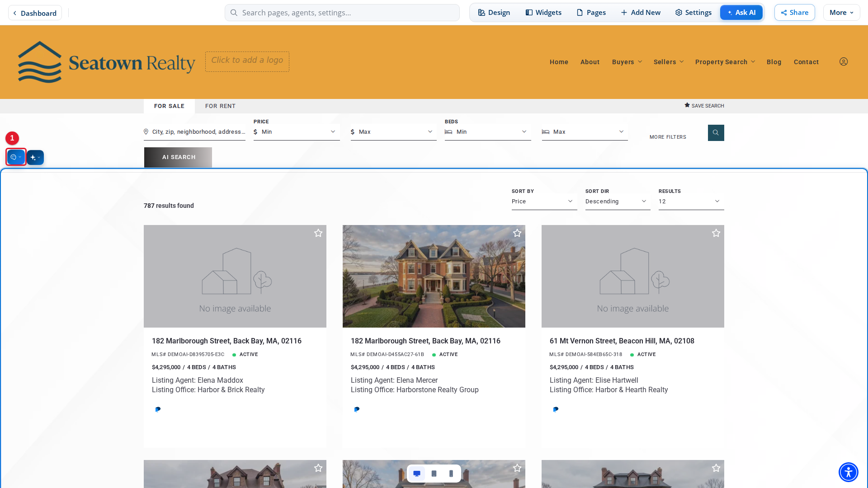
Task: Click the blue flag icon under Harbor & Brick Realty
Action: coord(158,409)
